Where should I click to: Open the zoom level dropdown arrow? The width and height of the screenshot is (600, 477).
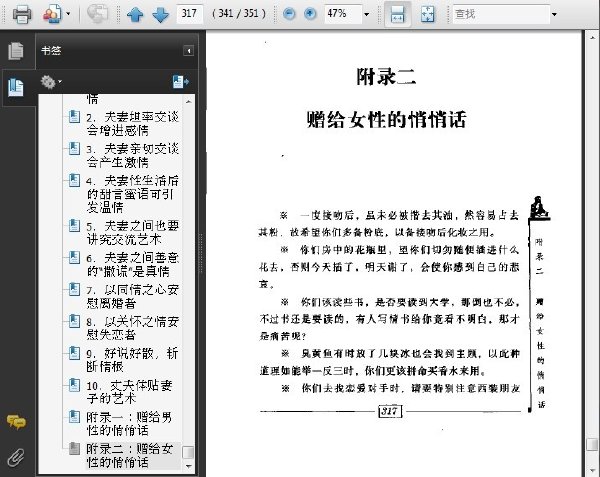367,15
